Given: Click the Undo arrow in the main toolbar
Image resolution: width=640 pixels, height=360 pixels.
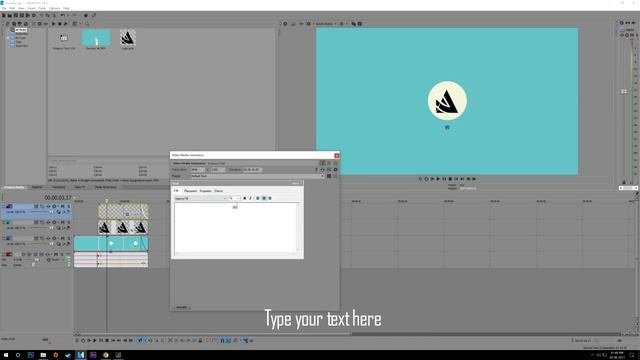Looking at the screenshot, I should (62, 16).
